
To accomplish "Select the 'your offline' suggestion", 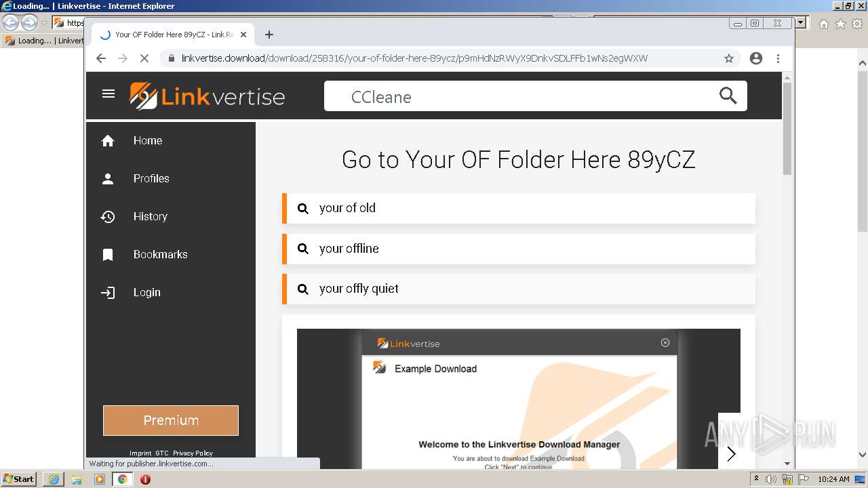I will (x=519, y=249).
